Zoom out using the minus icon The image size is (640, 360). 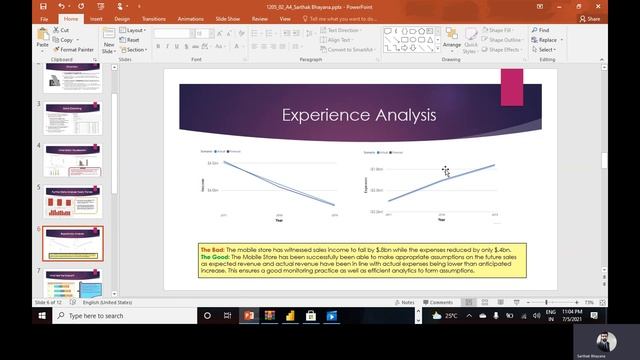pos(528,302)
